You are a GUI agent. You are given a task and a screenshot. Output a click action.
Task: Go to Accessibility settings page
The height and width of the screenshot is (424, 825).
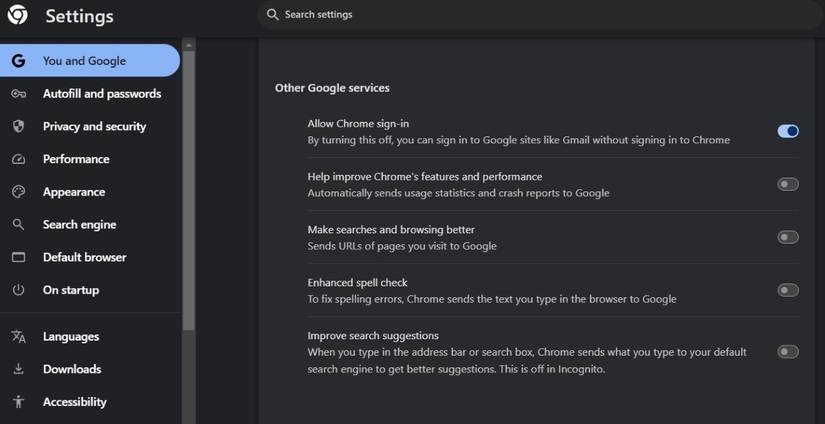coord(74,402)
